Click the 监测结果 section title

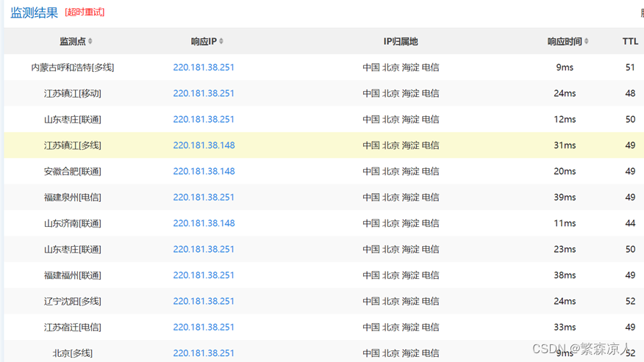pyautogui.click(x=34, y=12)
